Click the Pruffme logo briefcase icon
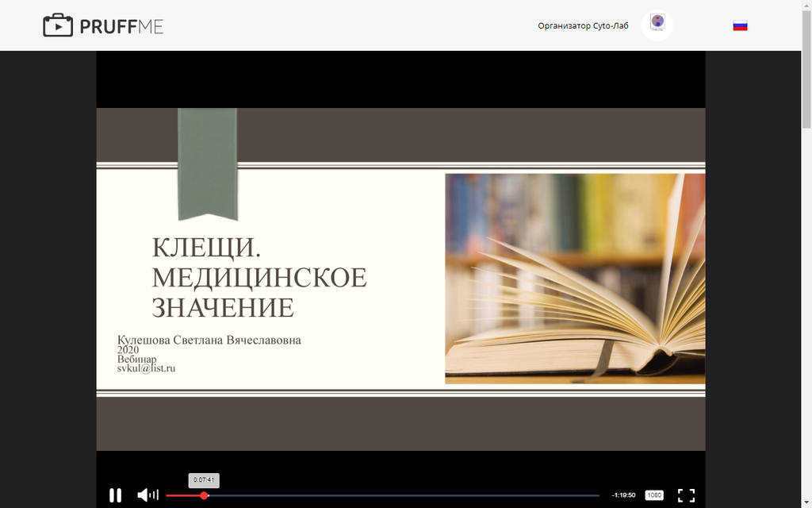 pos(58,25)
